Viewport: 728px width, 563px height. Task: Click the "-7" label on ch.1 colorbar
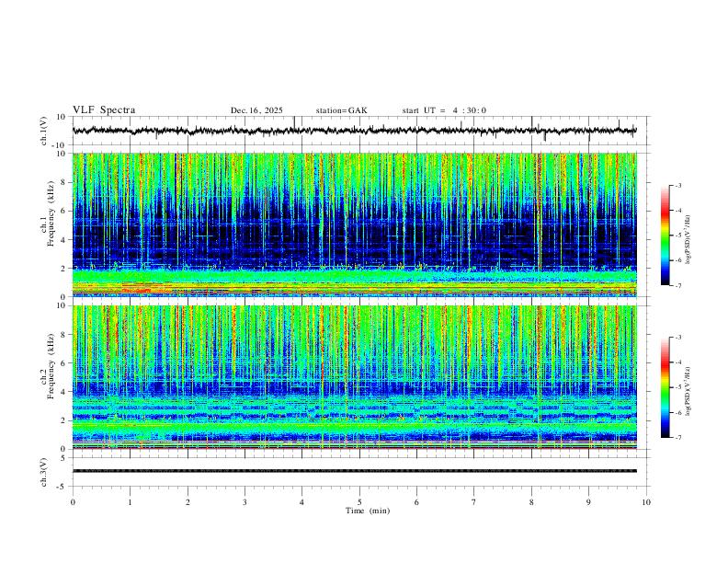(677, 285)
